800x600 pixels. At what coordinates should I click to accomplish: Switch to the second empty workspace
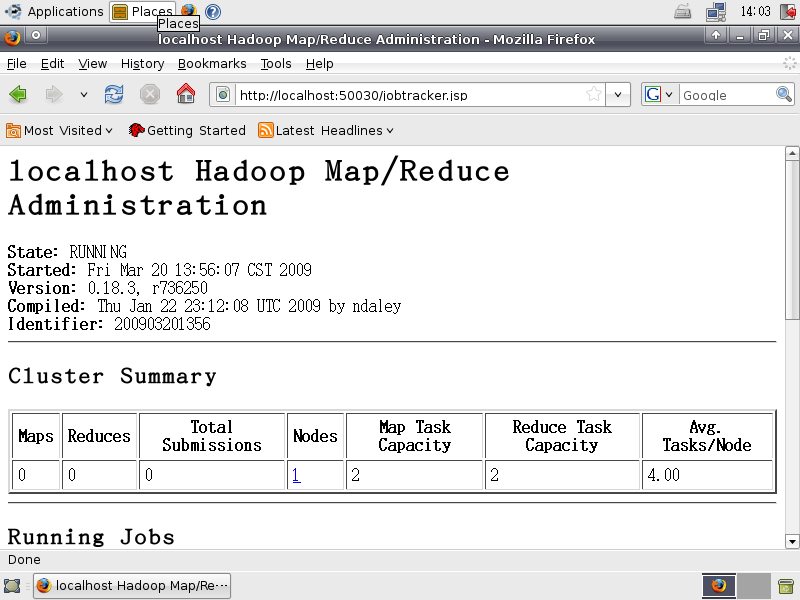pyautogui.click(x=754, y=586)
